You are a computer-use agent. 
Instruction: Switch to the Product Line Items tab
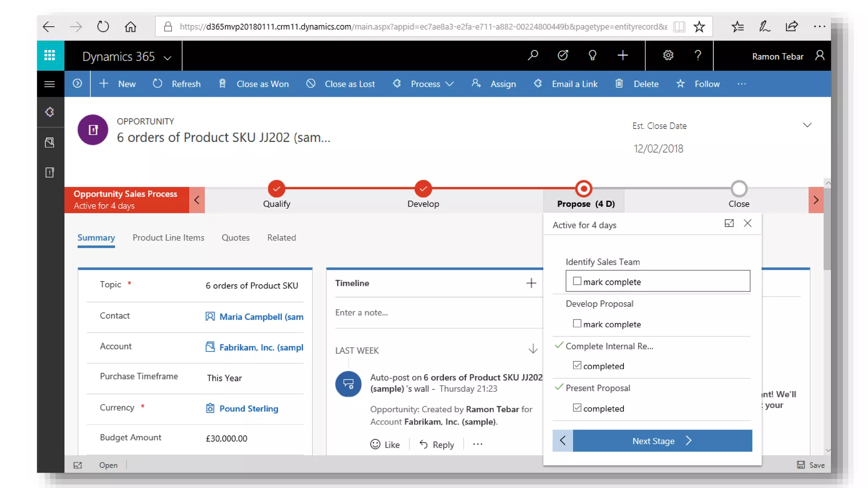168,238
